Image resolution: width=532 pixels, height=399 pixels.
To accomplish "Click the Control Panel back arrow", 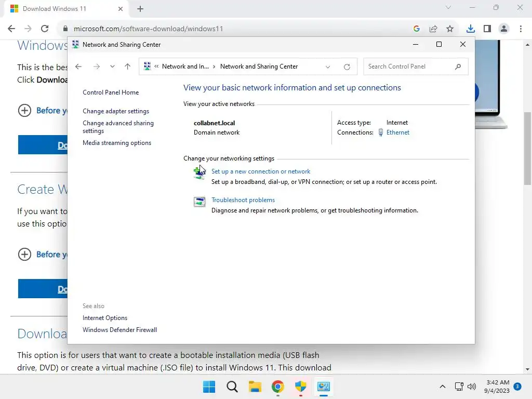I will pos(78,66).
